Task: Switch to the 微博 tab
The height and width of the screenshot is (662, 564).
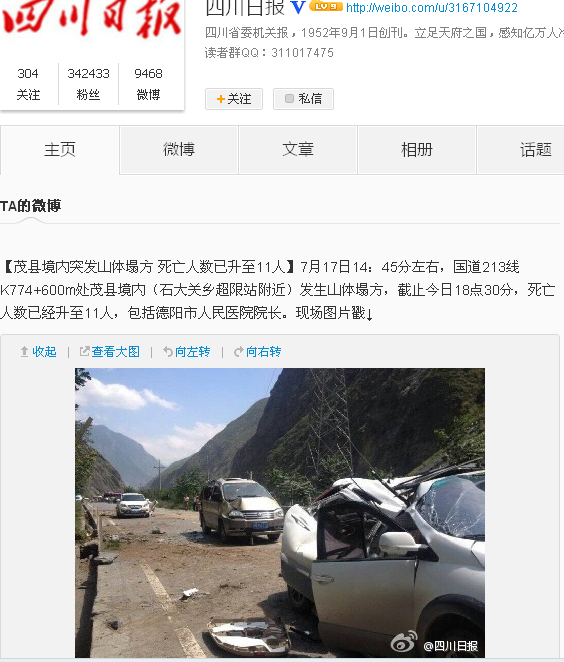Action: coord(179,150)
